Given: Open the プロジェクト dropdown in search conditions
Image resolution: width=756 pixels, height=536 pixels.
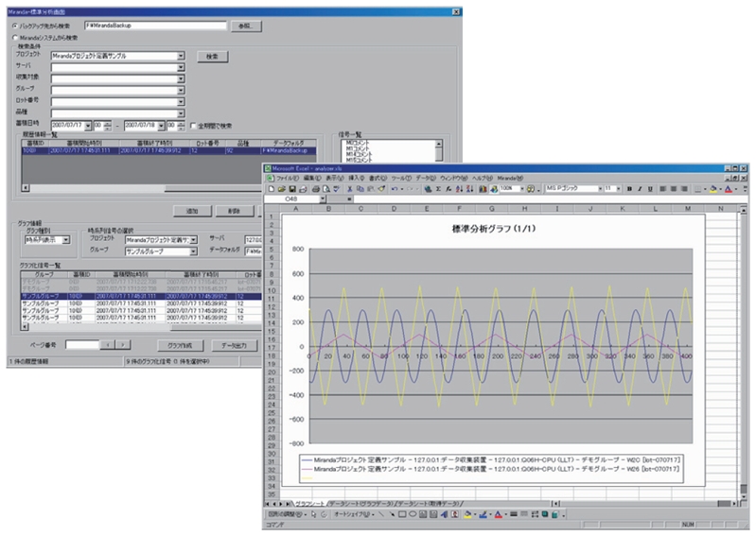Looking at the screenshot, I should tap(180, 56).
